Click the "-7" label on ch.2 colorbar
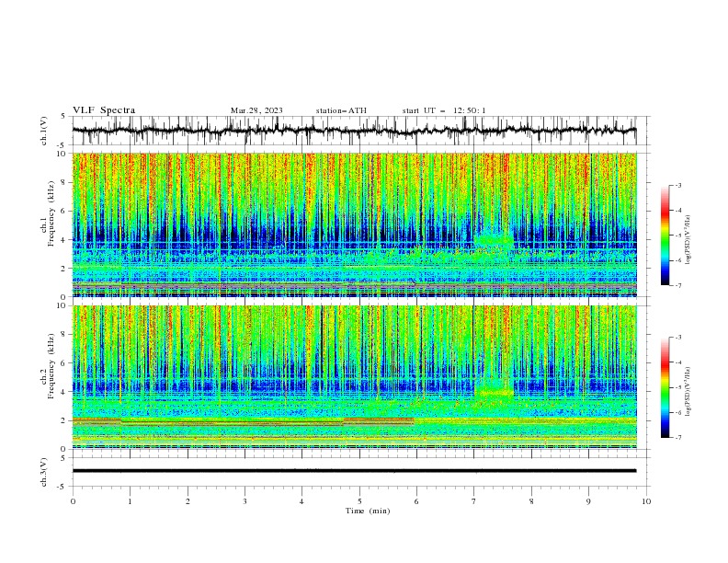Screen dimensions: 728x563 coord(678,438)
